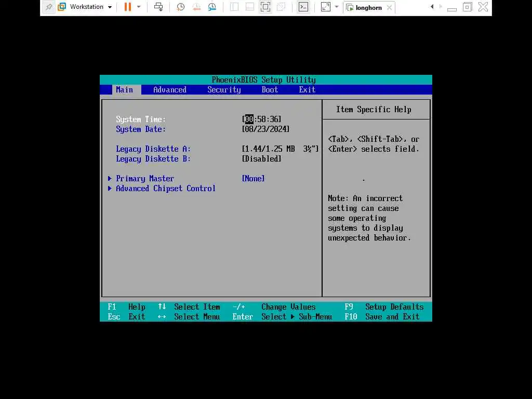Click the System Date label
The image size is (532, 399).
pos(141,129)
